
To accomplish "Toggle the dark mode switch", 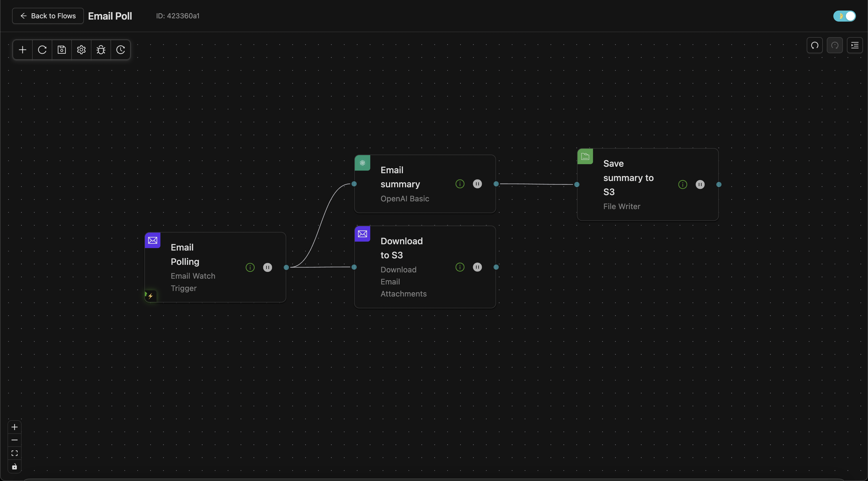I will [x=844, y=16].
